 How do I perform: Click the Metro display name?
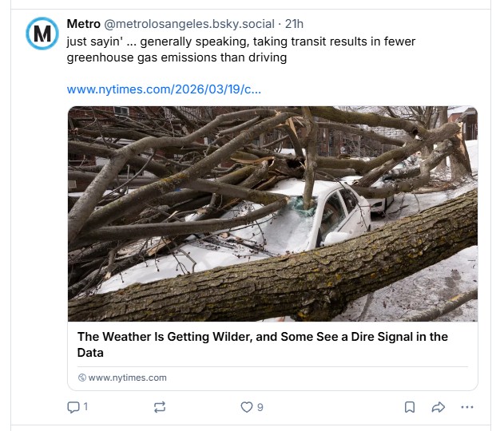83,24
